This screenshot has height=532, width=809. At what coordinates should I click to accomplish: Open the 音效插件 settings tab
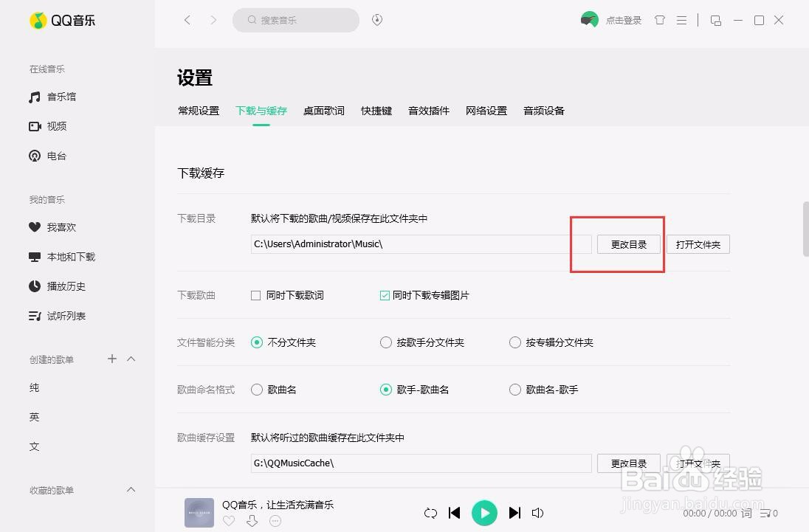coord(428,111)
